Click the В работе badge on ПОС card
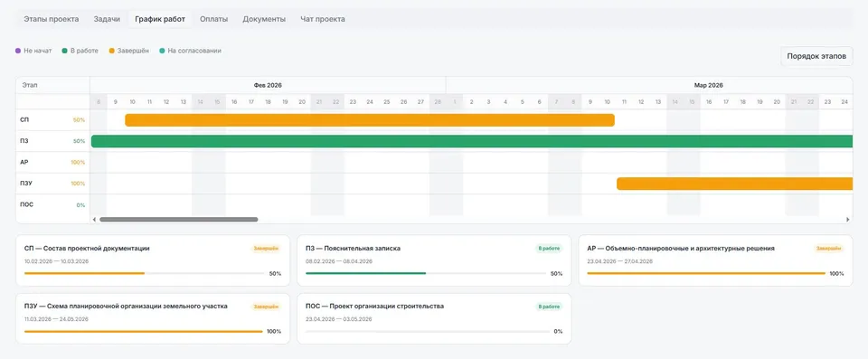The height and width of the screenshot is (359, 868). point(549,307)
